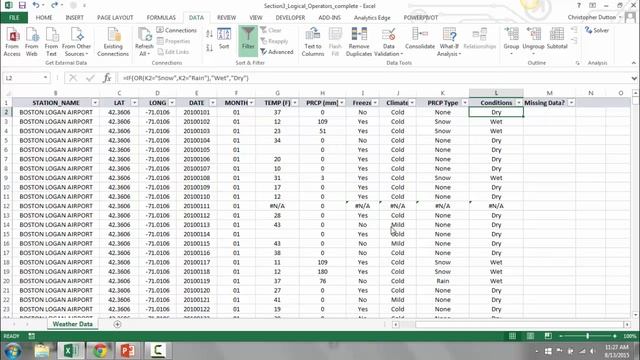The height and width of the screenshot is (360, 640).
Task: Switch to the REVIEW tab
Action: (x=227, y=18)
